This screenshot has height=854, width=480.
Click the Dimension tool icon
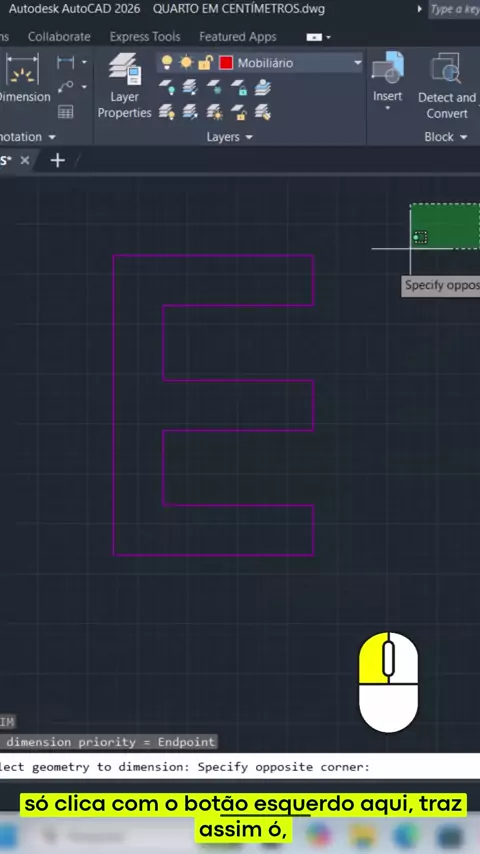22,78
